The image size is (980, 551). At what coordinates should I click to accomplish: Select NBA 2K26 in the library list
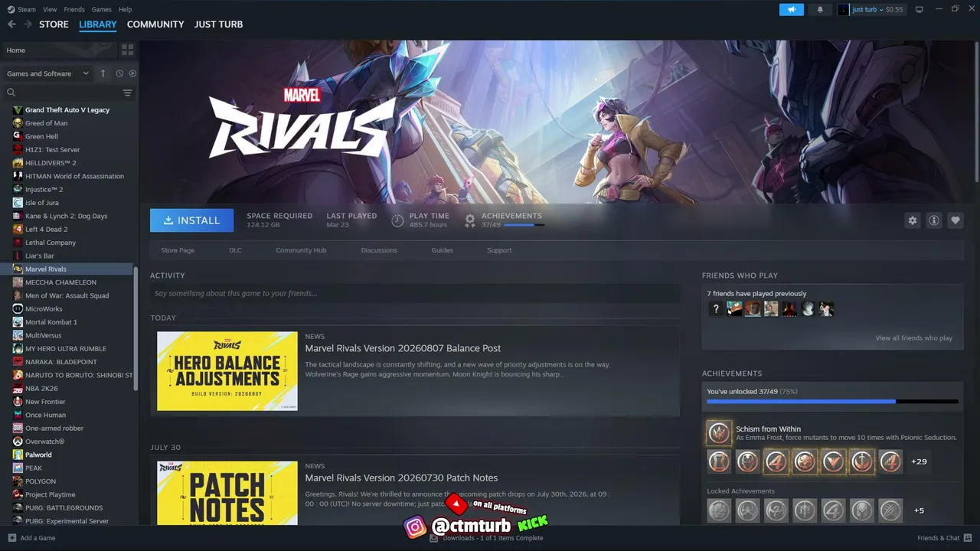click(41, 389)
